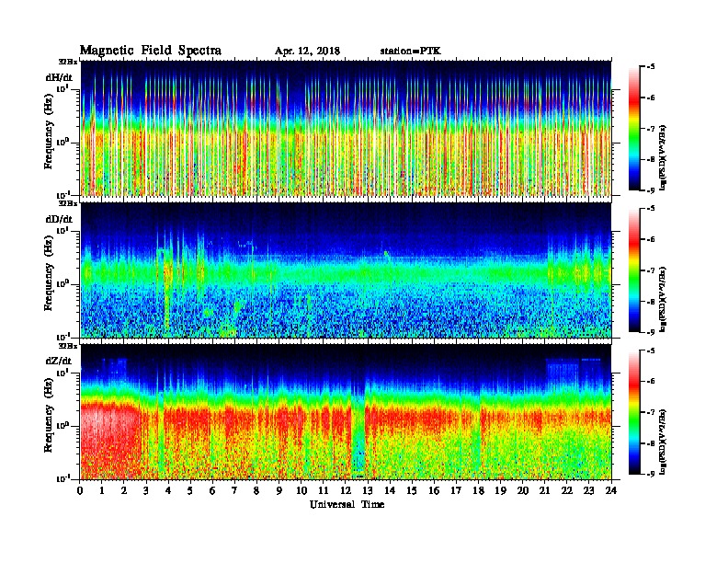Click hour tick label '1' on time axis

click(x=102, y=490)
